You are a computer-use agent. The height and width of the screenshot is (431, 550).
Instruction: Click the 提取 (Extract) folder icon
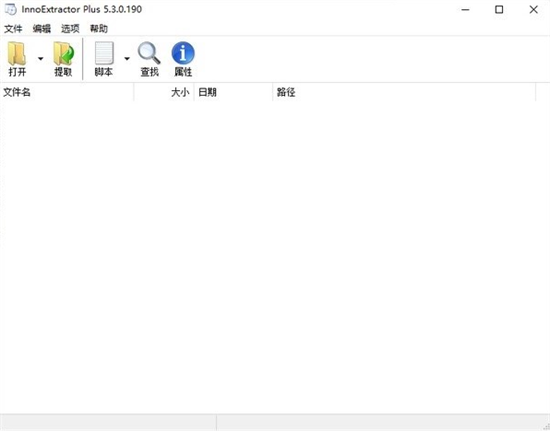pos(63,54)
